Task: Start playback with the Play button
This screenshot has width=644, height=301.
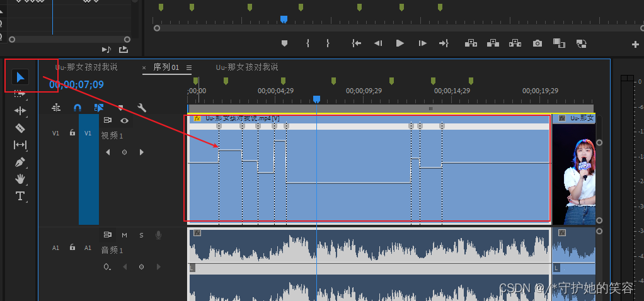Action: [400, 43]
